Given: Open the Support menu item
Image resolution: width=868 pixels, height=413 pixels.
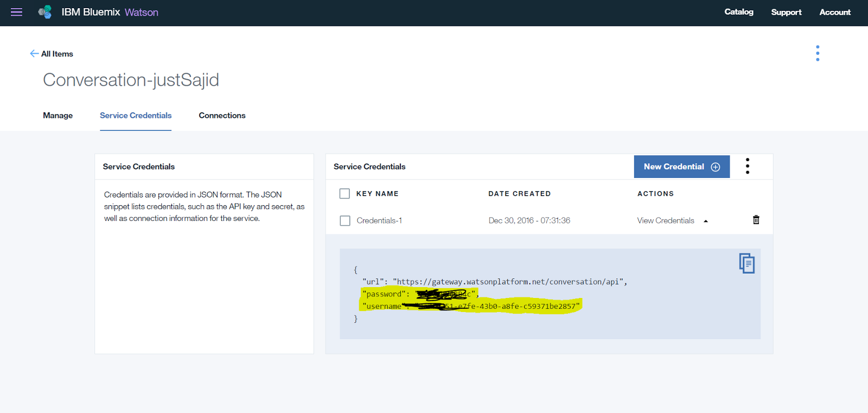Looking at the screenshot, I should click(x=786, y=12).
